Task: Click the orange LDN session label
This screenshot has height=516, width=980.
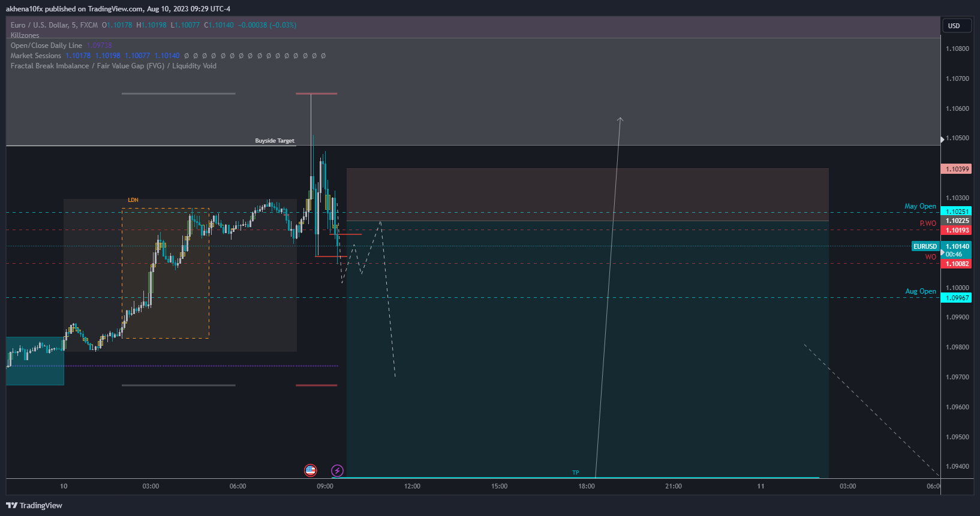Action: click(133, 200)
